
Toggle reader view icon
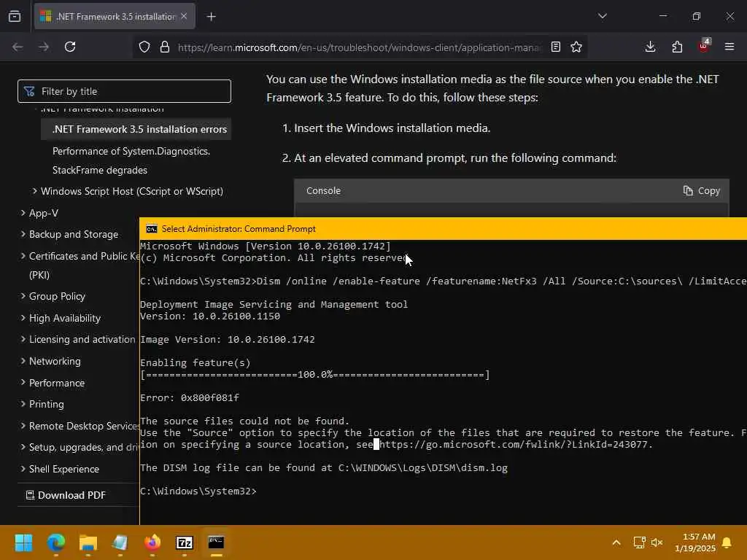[555, 47]
